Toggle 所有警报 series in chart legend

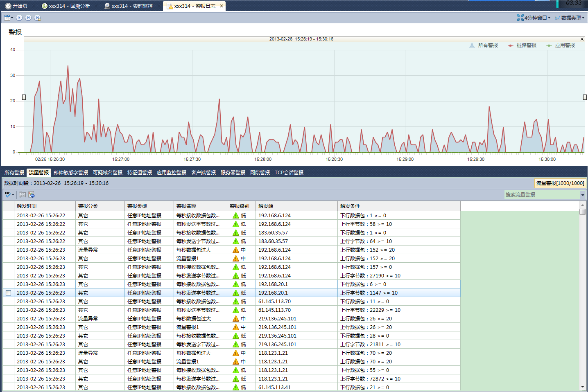coord(484,45)
